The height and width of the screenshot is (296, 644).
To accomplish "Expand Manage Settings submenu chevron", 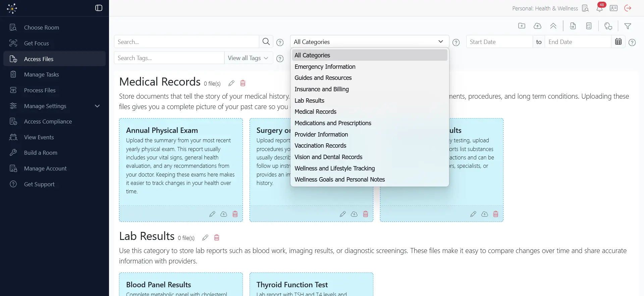I will click(x=97, y=106).
